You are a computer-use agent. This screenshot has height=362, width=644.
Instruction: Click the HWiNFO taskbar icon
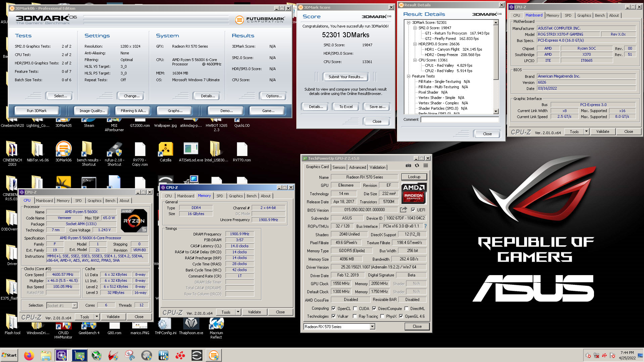pyautogui.click(x=163, y=355)
